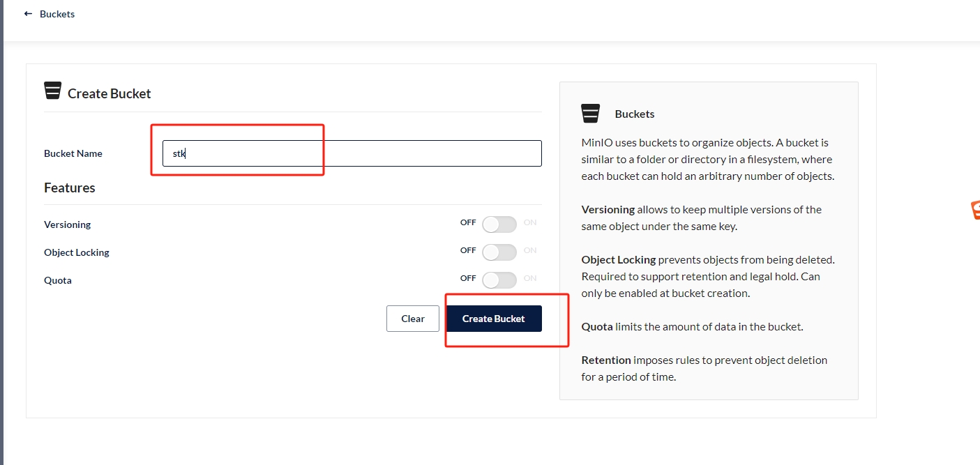The image size is (980, 465).
Task: Click the Clear button
Action: (x=413, y=319)
